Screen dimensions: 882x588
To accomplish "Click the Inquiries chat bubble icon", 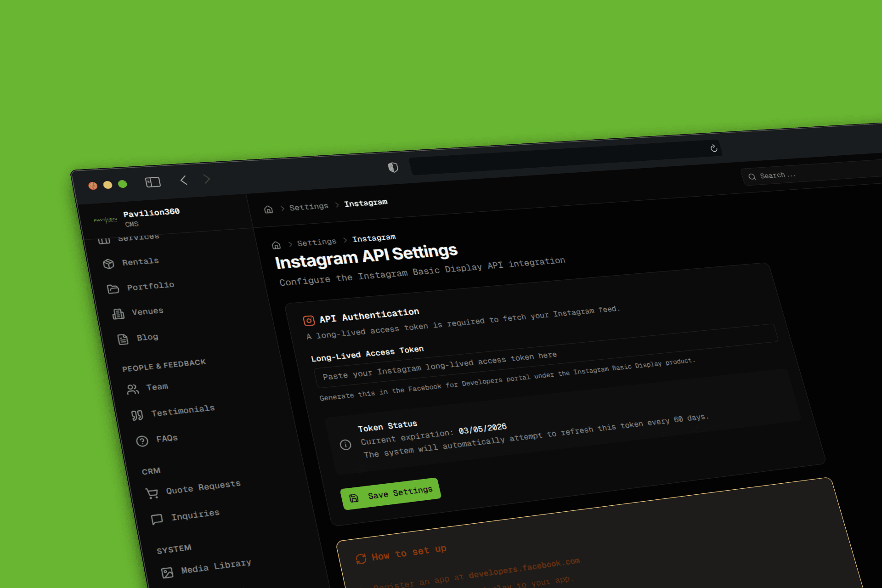I will click(x=157, y=520).
